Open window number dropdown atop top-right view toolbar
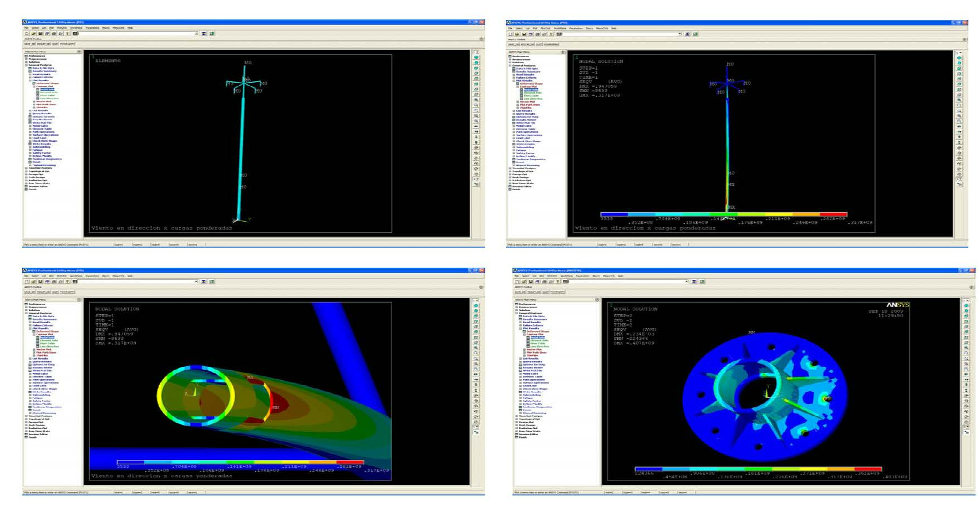980x511 pixels. [x=959, y=53]
